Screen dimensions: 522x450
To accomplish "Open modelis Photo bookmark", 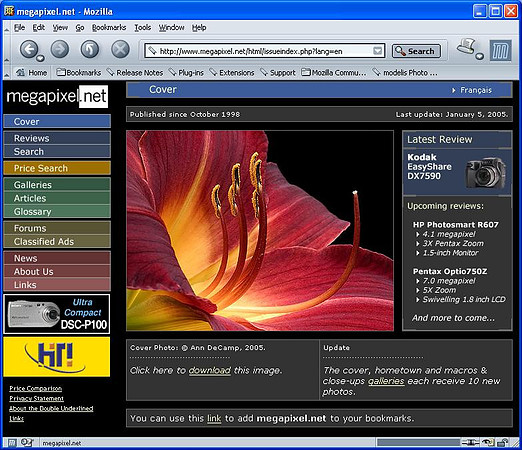I will coord(405,72).
